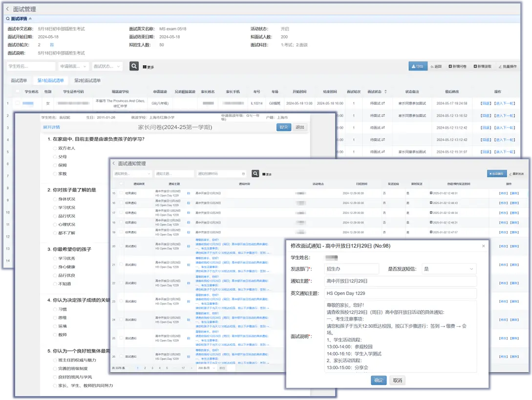The image size is (532, 400).
Task: Open the 是否发送短信 dropdown
Action: [x=449, y=269]
